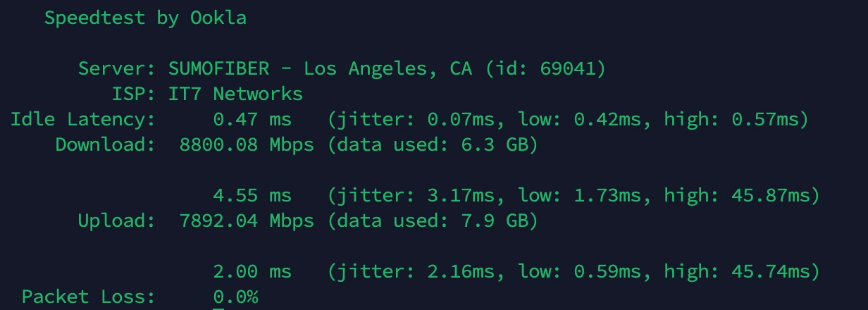
Task: Select the SUMOFIBER server name
Action: [218, 69]
